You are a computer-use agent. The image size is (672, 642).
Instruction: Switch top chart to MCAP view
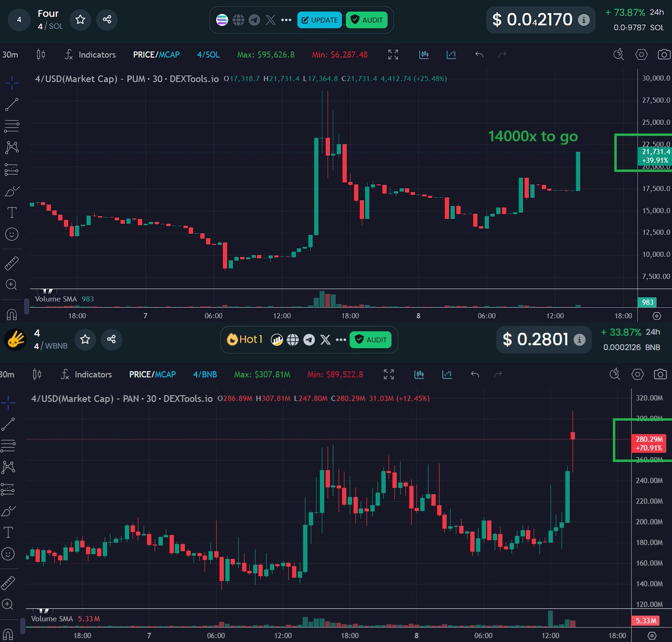pyautogui.click(x=169, y=54)
